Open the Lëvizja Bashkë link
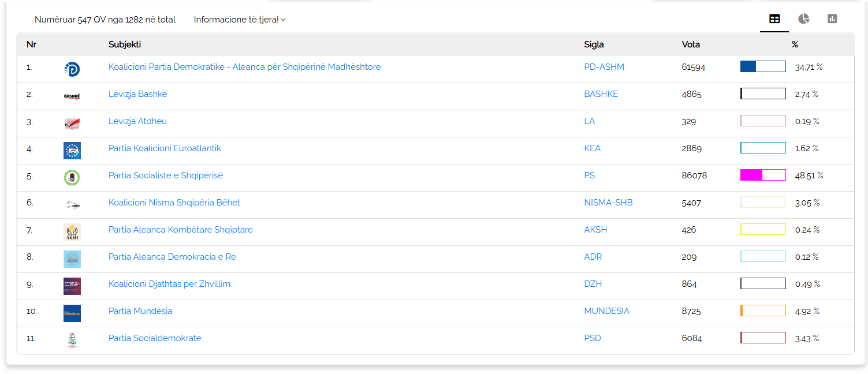 point(137,94)
